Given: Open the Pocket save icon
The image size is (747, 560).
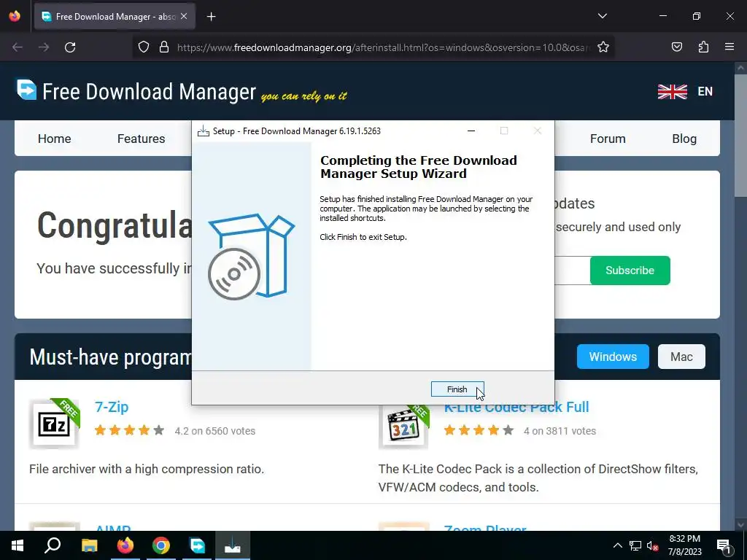Looking at the screenshot, I should (x=676, y=47).
